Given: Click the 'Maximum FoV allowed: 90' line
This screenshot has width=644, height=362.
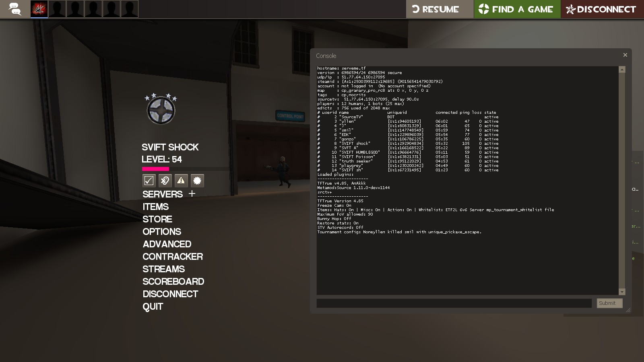Looking at the screenshot, I should click(345, 214).
